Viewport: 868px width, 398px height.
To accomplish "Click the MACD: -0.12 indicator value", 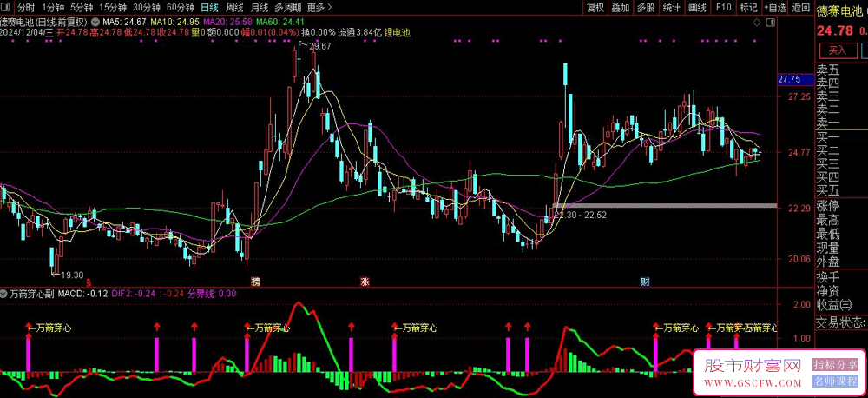I will (82, 293).
